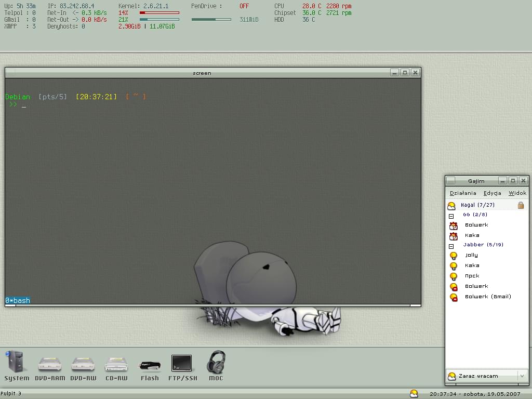Click the IP: 83.242.68.4 text
This screenshot has height=399, width=532.
coord(71,6)
